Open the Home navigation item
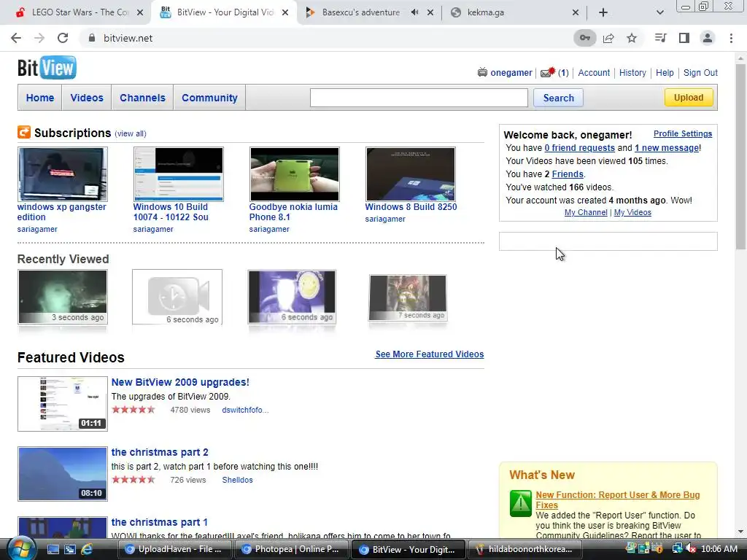This screenshot has height=560, width=747. 40,98
